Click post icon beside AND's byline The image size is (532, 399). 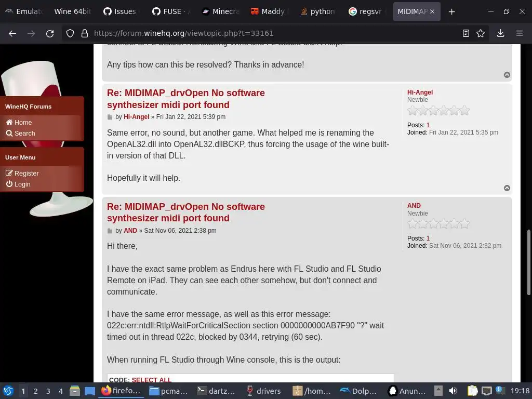pyautogui.click(x=110, y=231)
